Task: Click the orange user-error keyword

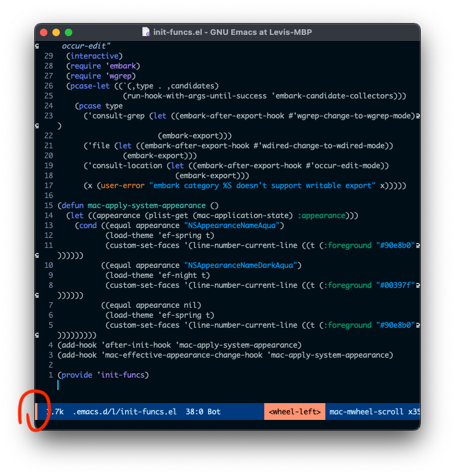Action: point(123,186)
